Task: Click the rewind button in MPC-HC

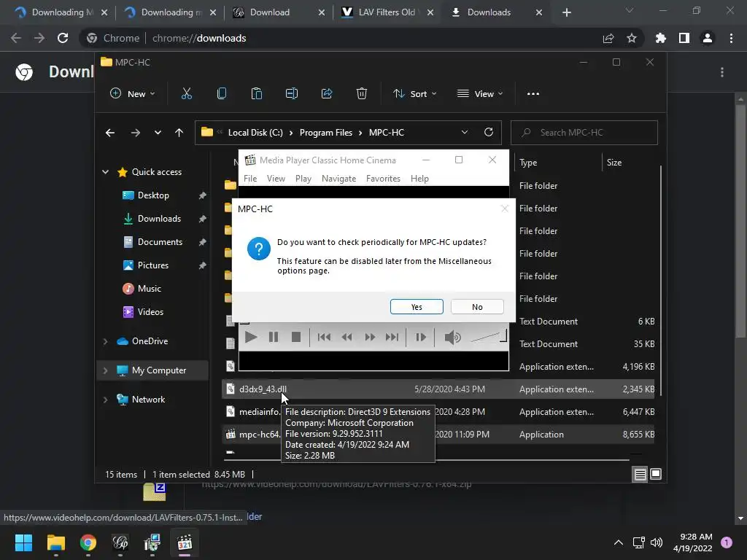Action: click(347, 337)
